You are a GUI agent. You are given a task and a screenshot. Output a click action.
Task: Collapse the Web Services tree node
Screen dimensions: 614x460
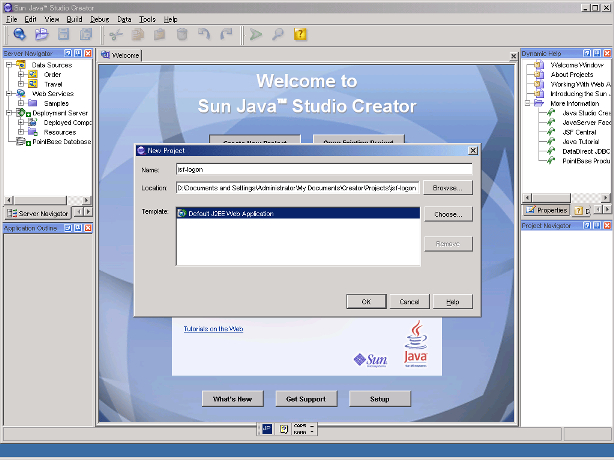[9, 94]
